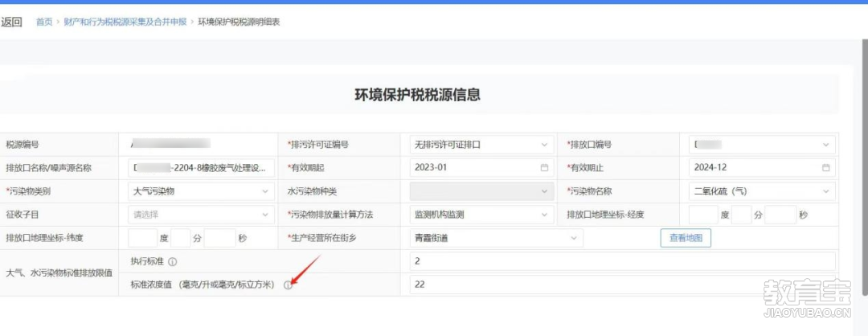
Task: Click the 经度 minutes (分) input
Action: 741,215
